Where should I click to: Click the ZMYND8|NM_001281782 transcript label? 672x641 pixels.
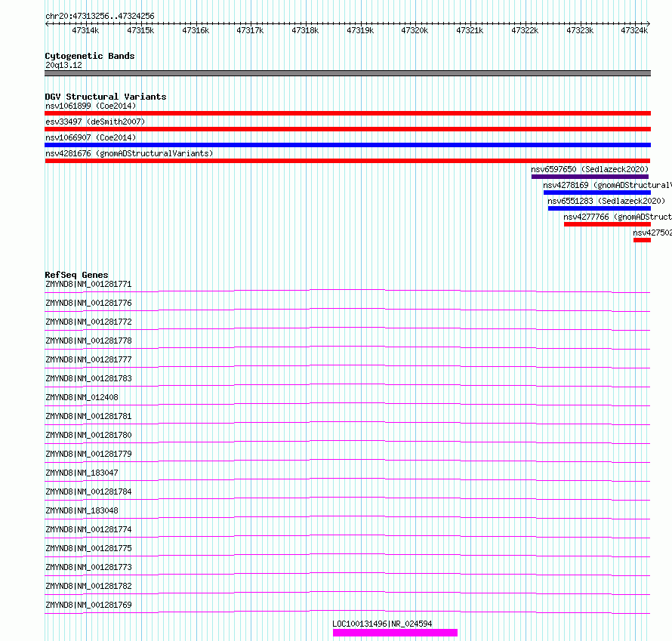[88, 586]
